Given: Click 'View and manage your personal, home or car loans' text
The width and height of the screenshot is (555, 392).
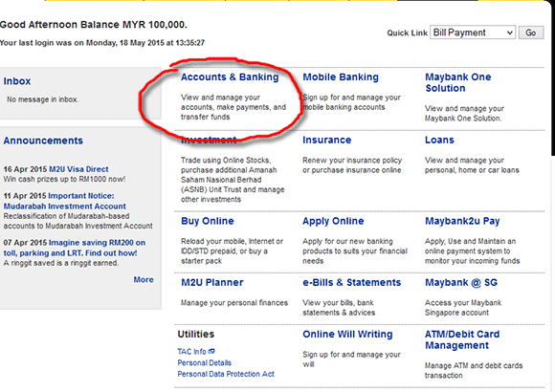Looking at the screenshot, I should coord(472,165).
